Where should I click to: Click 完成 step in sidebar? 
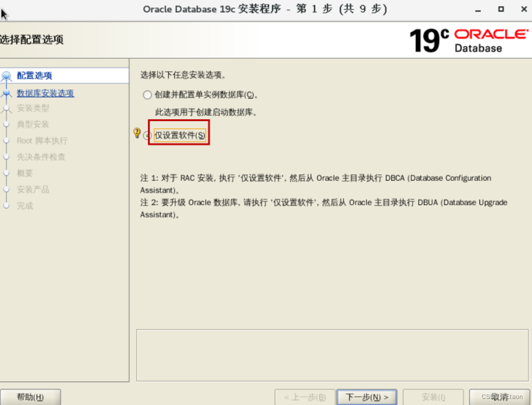25,206
